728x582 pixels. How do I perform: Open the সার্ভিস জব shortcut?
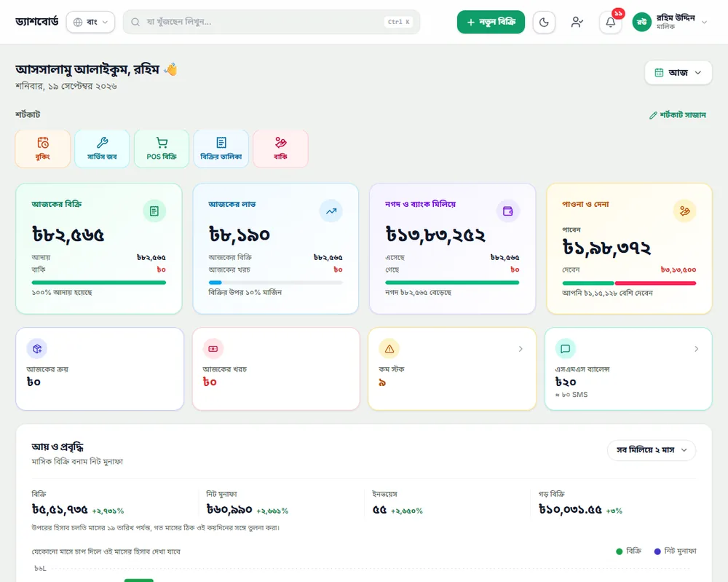(x=102, y=149)
